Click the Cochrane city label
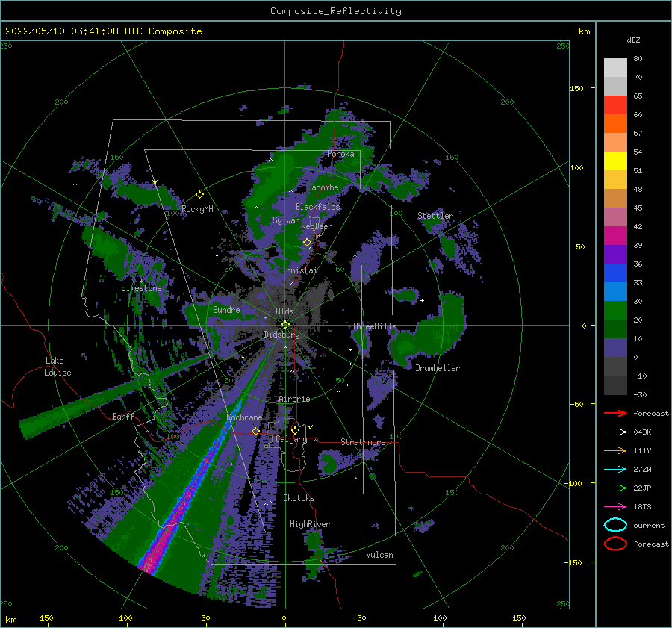Screen dimensions: 672x628 coord(244,417)
